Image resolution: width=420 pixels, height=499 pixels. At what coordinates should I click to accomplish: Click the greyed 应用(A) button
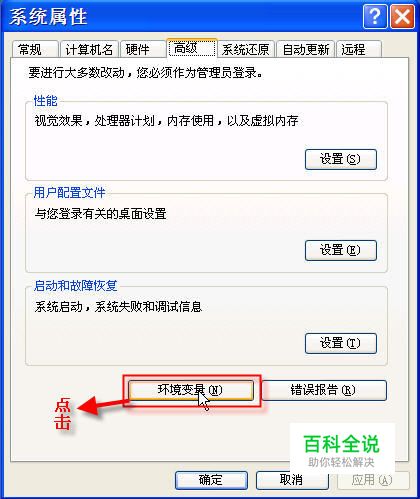click(x=373, y=480)
